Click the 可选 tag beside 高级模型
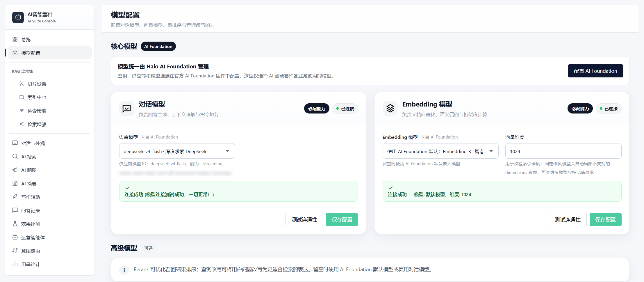This screenshot has width=644, height=282. pyautogui.click(x=149, y=248)
